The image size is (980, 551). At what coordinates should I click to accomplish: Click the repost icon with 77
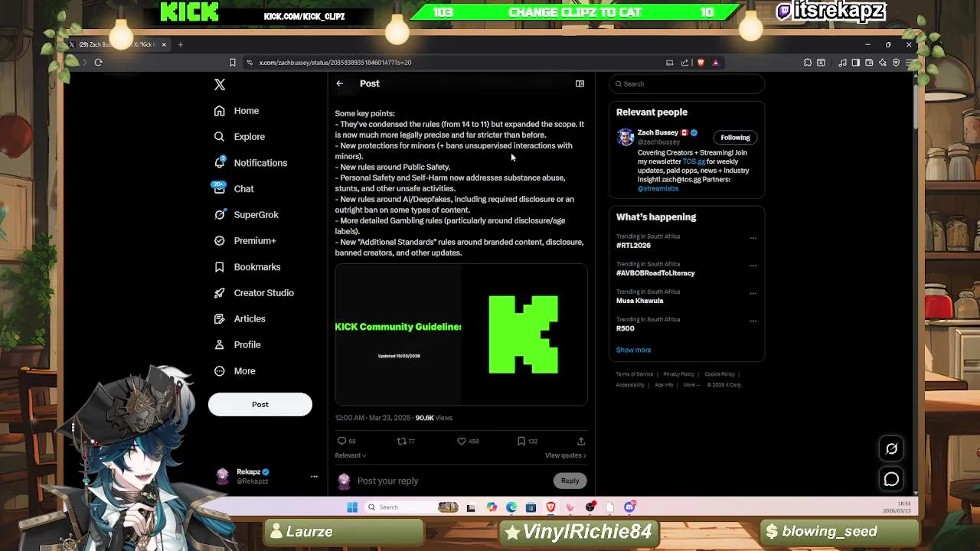click(401, 441)
